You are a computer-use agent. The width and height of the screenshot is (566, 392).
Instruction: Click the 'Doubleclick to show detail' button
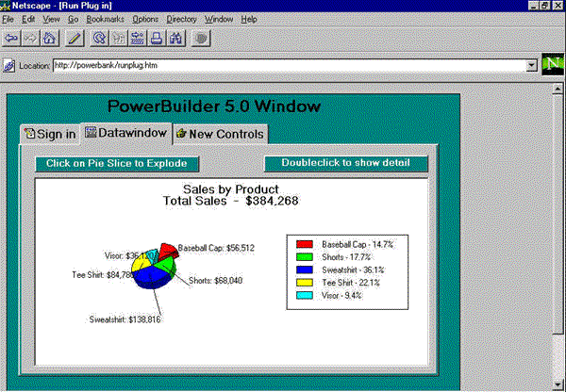[x=346, y=163]
